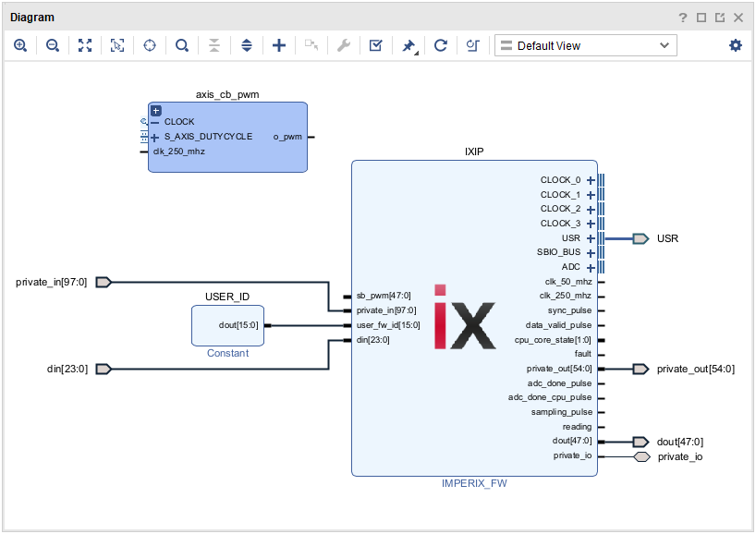Image resolution: width=756 pixels, height=534 pixels.
Task: Select the private_in[97:0] input port
Action: [x=103, y=282]
